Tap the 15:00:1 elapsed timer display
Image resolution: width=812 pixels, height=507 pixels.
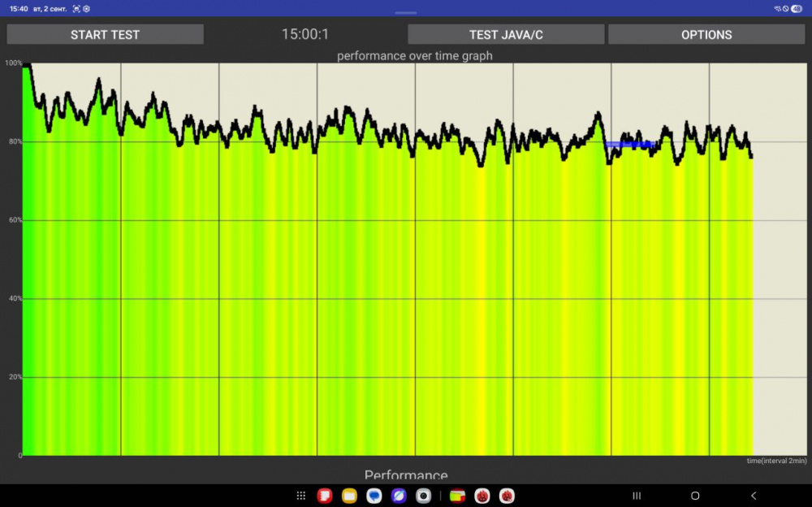305,34
